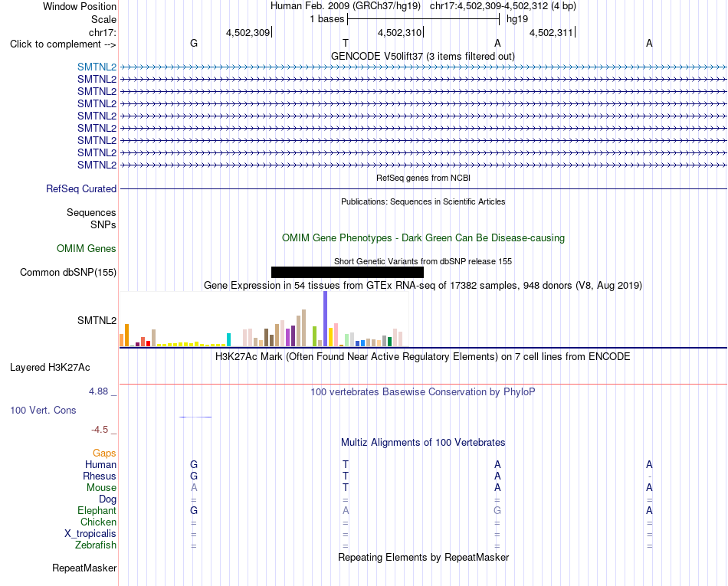Click the Human Feb. 2009 (GRCh37/hg19) assembly title
This screenshot has height=586, width=728.
(x=346, y=6)
